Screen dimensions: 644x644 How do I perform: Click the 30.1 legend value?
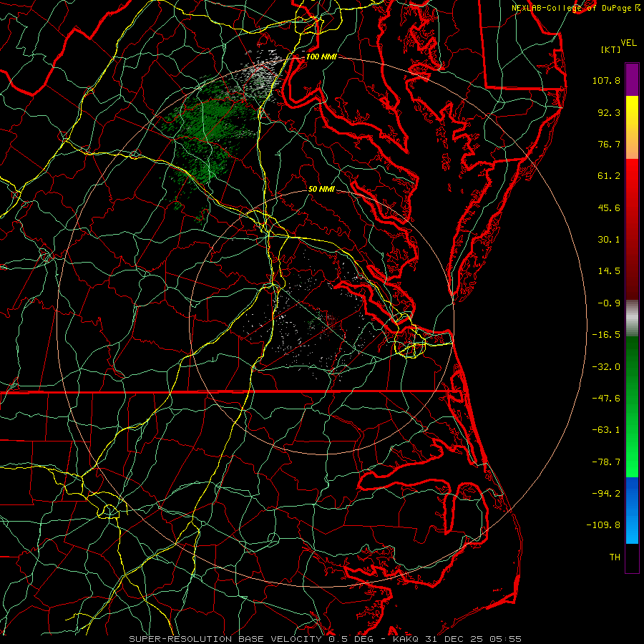click(x=609, y=240)
